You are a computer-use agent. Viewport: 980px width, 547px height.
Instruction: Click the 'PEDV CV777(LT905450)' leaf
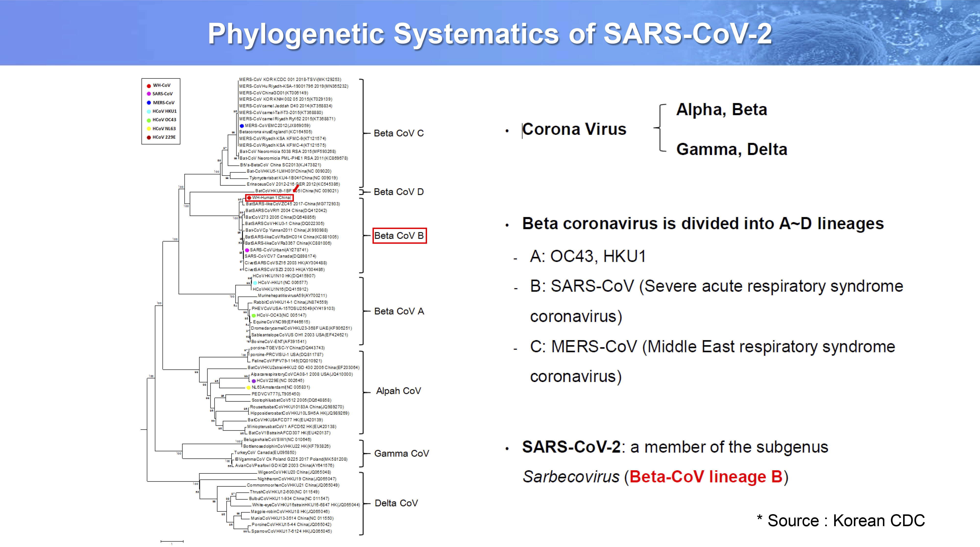coord(276,394)
